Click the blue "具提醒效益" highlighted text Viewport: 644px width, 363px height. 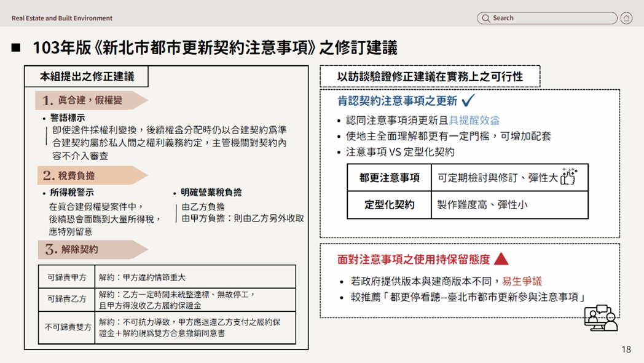point(474,121)
